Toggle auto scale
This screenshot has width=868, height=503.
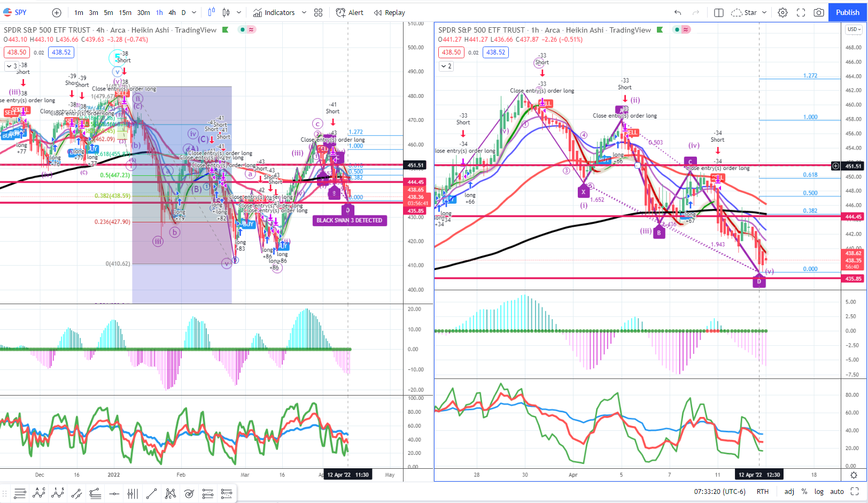click(x=837, y=491)
